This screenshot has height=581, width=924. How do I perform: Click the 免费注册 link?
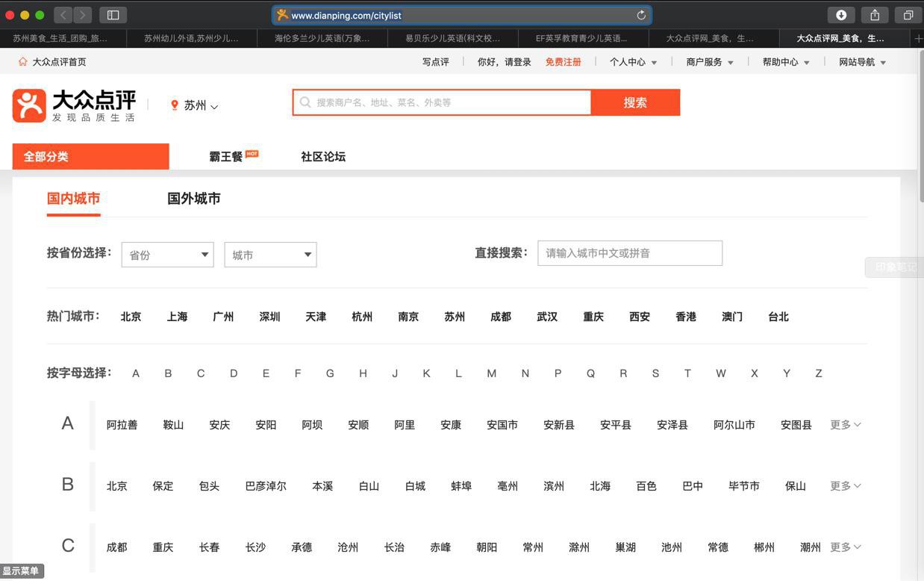[x=563, y=62]
